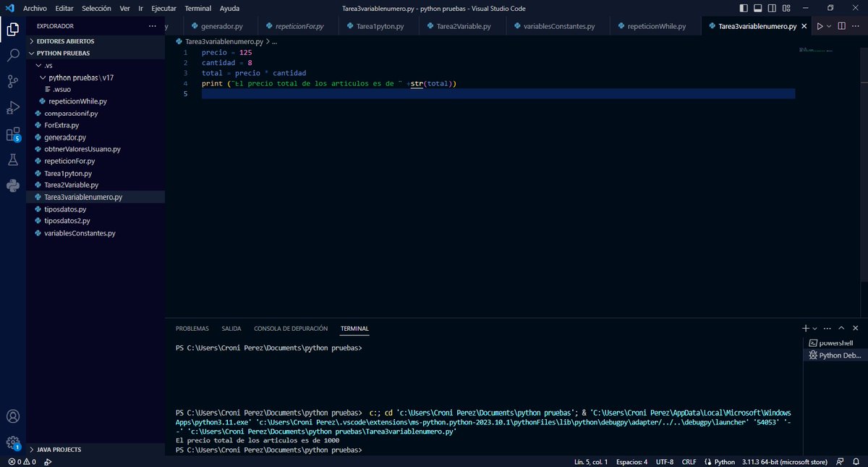Open terminal panel more actions ellipsis
This screenshot has height=467, width=868.
pos(829,328)
